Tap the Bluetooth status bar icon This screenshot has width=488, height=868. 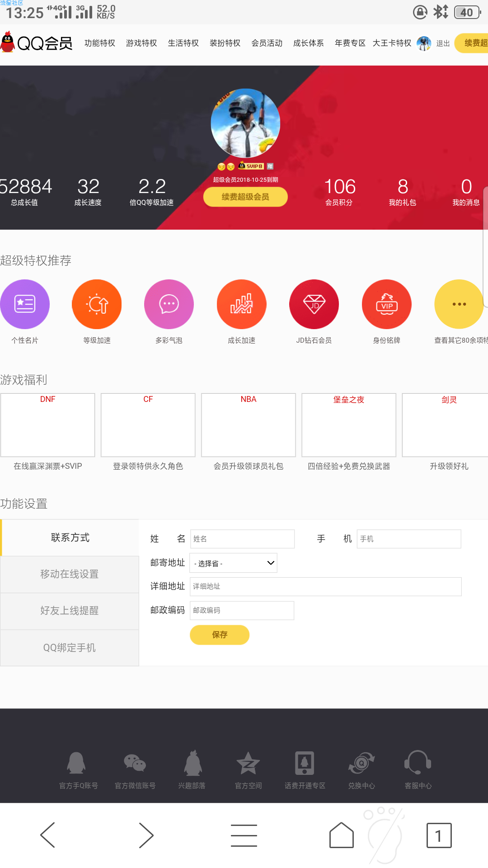[x=441, y=12]
